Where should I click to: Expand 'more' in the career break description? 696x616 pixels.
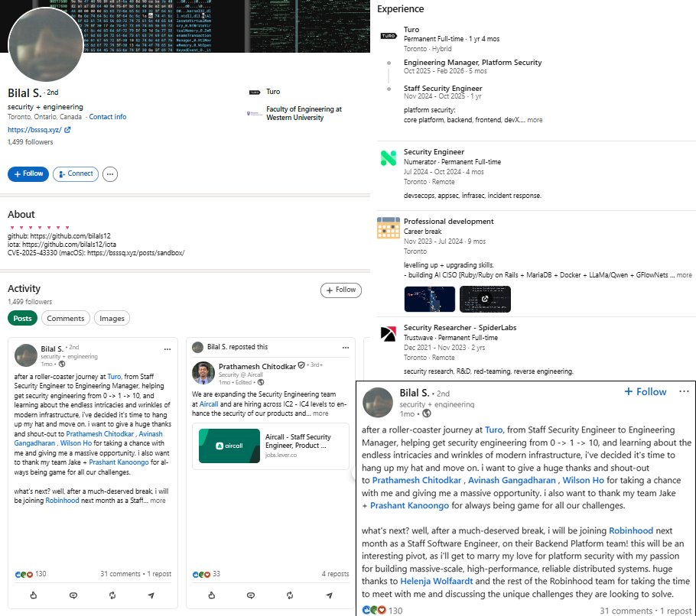point(683,275)
